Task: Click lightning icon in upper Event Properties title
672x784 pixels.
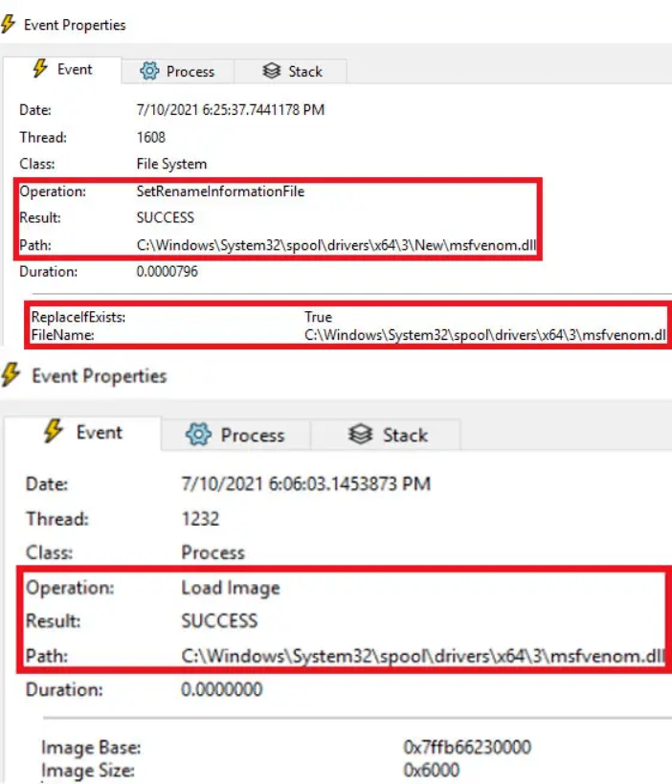Action: pos(10,25)
